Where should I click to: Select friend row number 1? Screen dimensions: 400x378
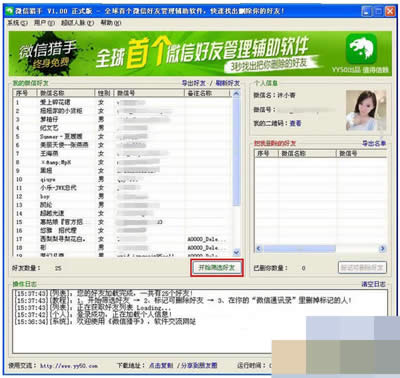pos(123,102)
